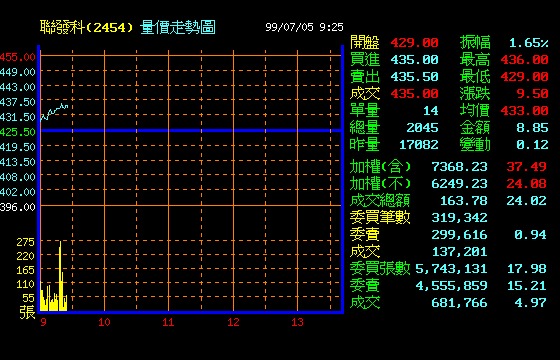Click the 成交 count '137,201'
The image size is (560, 360).
click(459, 252)
